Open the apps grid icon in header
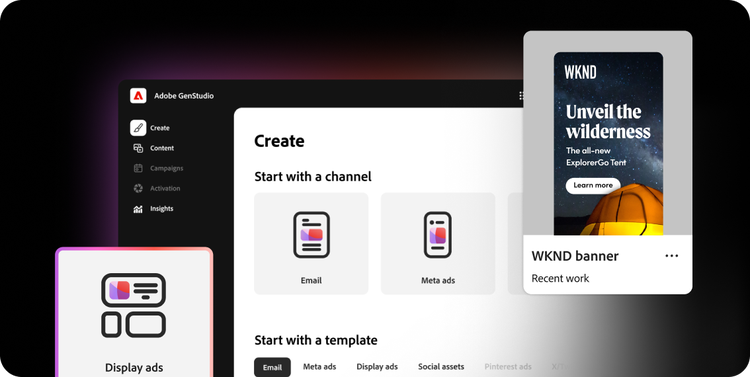 [x=521, y=96]
